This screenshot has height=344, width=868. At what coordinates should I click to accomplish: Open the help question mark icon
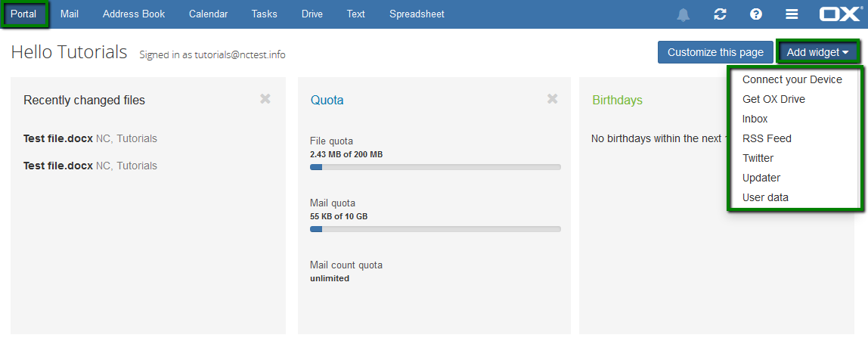point(755,14)
